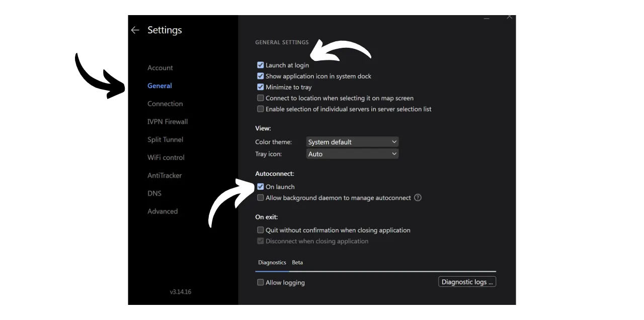644x320 pixels.
Task: Enable Connect to location on map screen
Action: (x=261, y=98)
